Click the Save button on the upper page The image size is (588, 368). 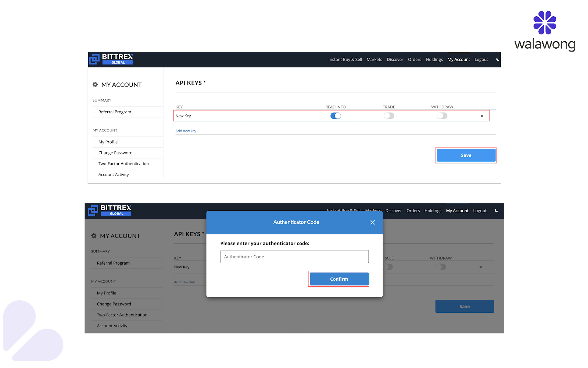pyautogui.click(x=466, y=155)
